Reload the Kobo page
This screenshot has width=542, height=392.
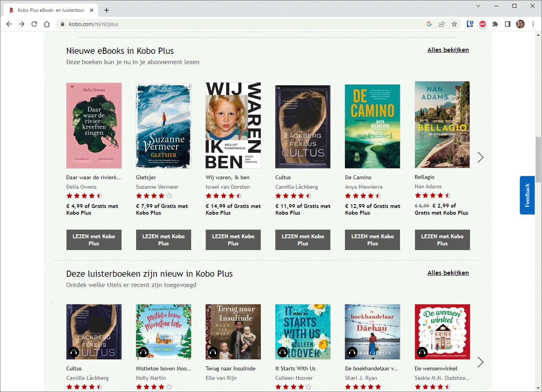pos(34,24)
